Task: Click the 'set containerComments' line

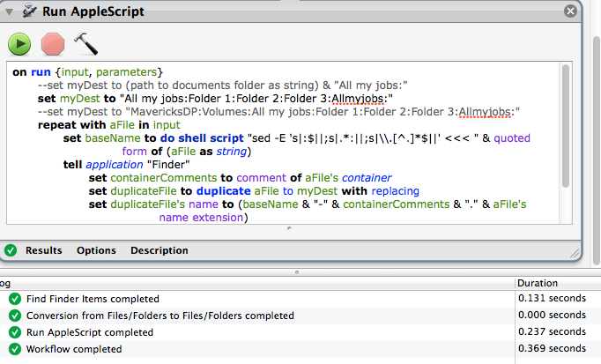Action: click(x=240, y=178)
